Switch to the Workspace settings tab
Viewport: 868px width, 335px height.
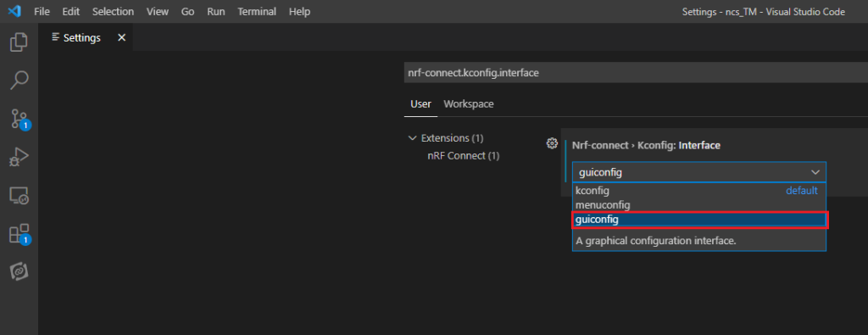(x=468, y=103)
